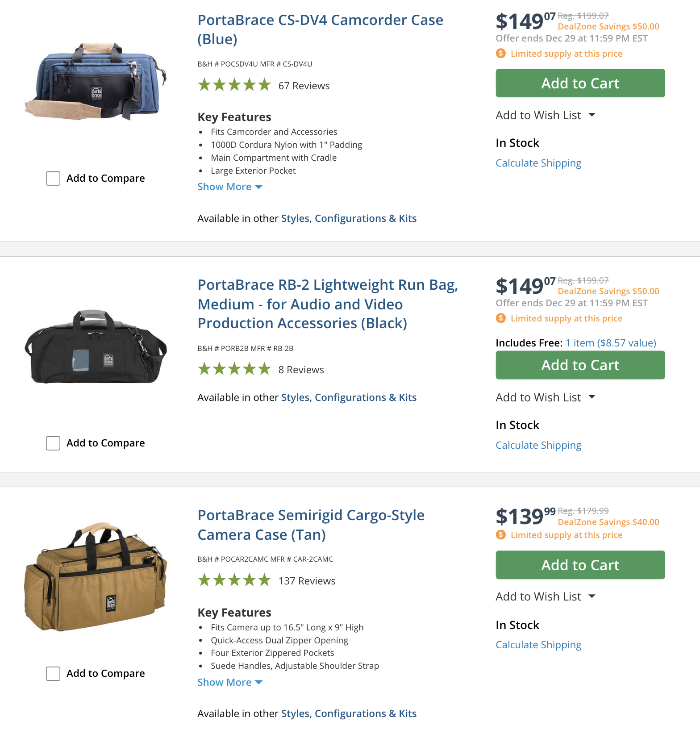Expand Show More under the CS-DV4 key features
This screenshot has height=734, width=700.
(229, 187)
